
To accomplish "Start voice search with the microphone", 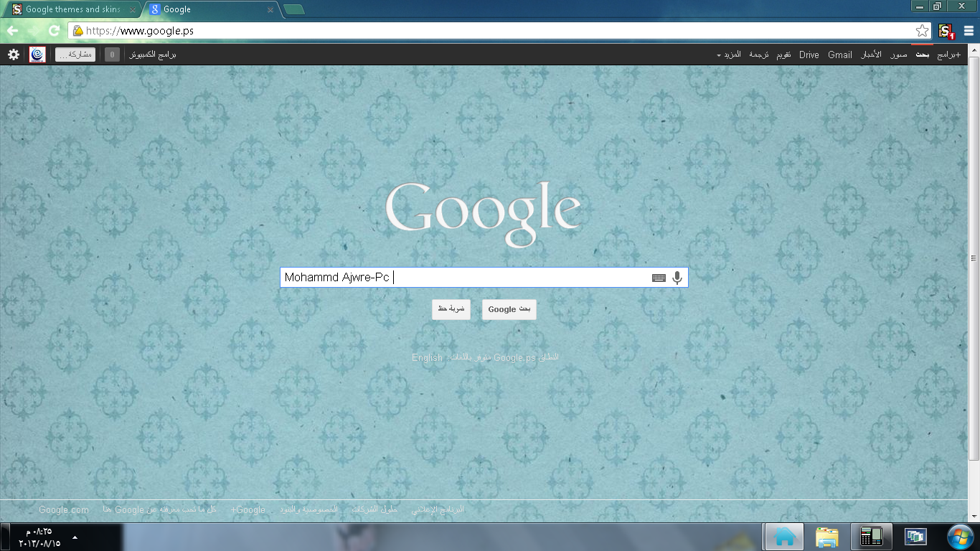I will pos(677,278).
